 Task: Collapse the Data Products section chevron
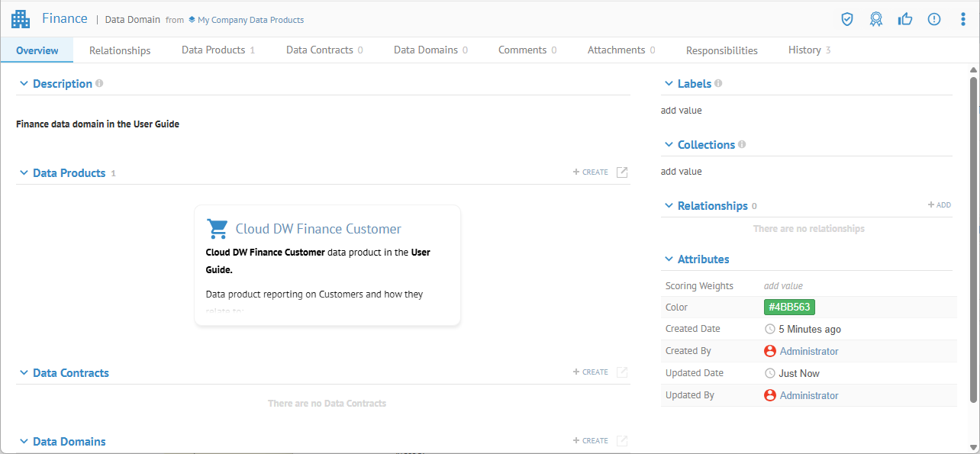click(x=24, y=173)
